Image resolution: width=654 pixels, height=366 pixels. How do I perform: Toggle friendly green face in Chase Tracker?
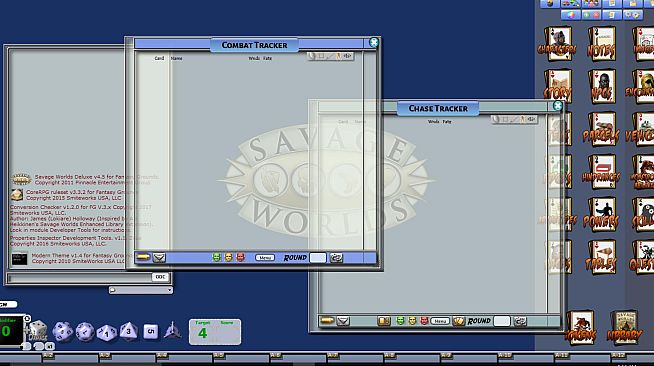click(x=400, y=321)
